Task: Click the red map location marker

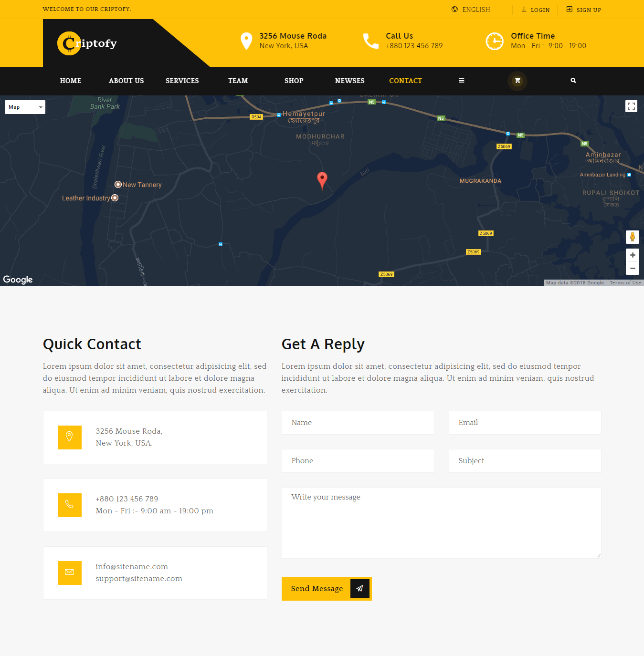Action: pos(322,179)
